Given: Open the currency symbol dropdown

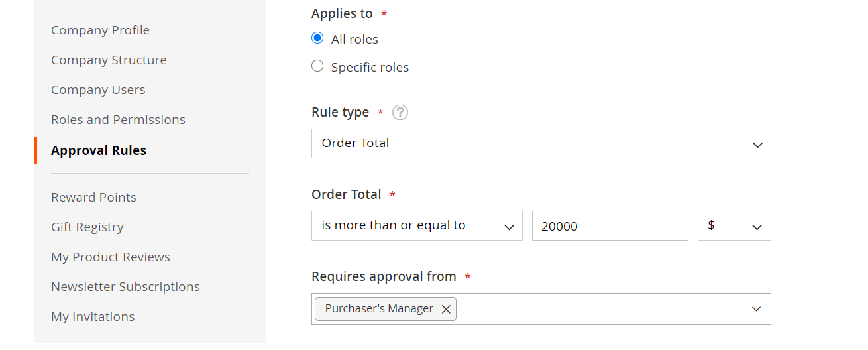Looking at the screenshot, I should 734,226.
